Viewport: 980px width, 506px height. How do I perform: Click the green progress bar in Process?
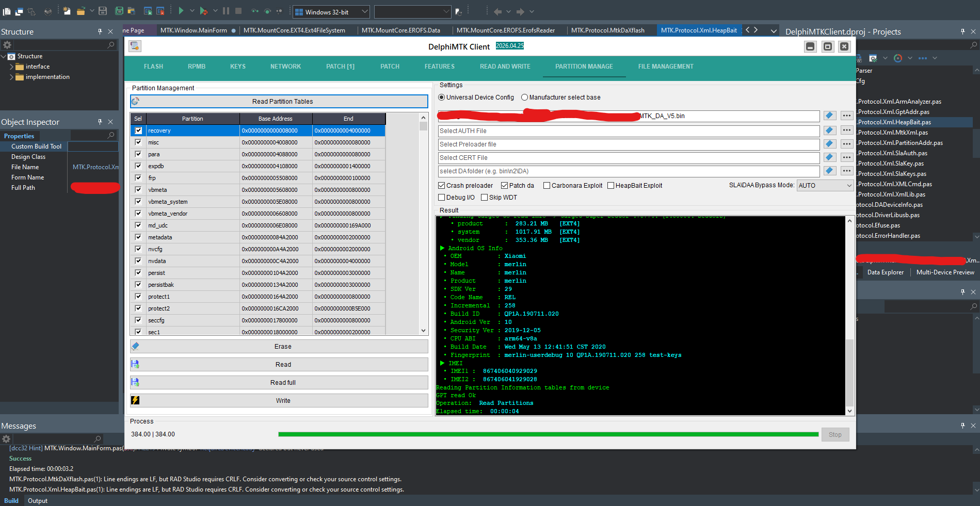click(x=548, y=434)
